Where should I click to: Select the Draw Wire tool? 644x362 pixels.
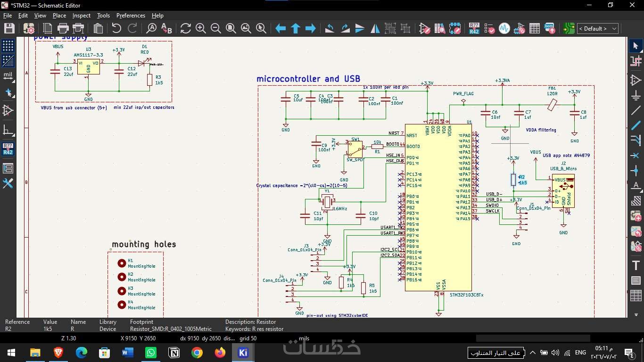[636, 111]
